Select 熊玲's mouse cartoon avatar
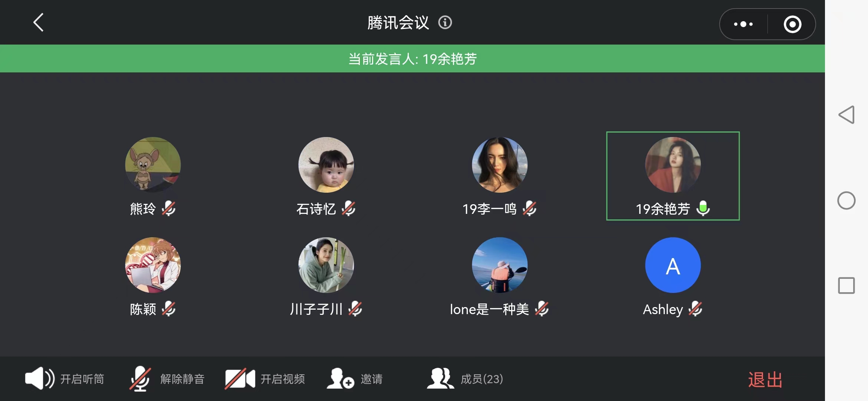Screen dimensions: 868x401 (x=153, y=165)
